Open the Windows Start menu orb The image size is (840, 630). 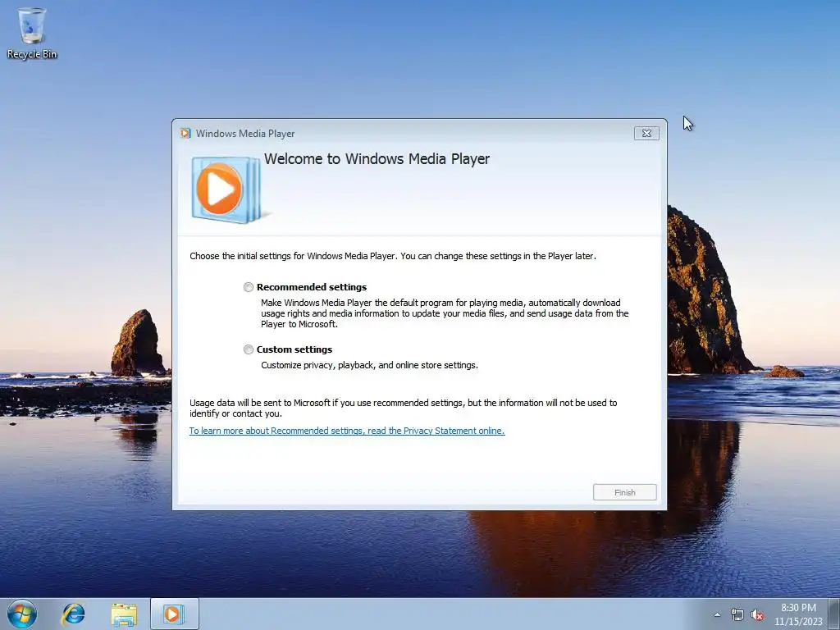[x=22, y=614]
